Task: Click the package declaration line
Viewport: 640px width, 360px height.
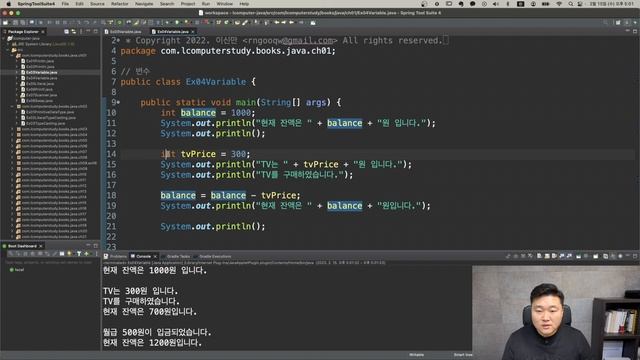Action: [x=228, y=51]
